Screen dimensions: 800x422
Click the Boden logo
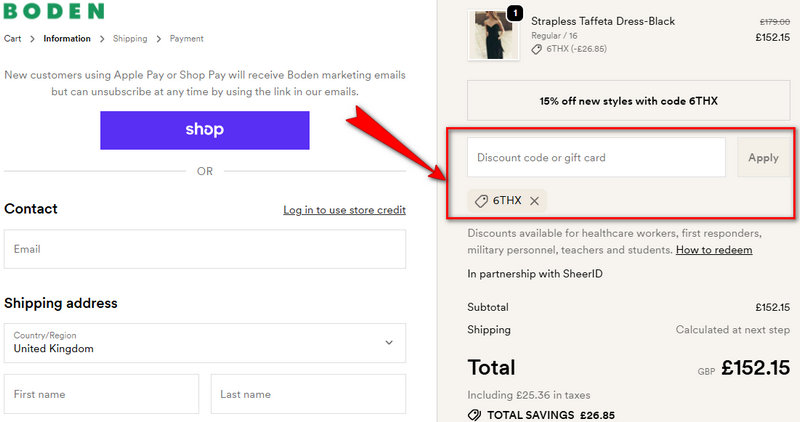tap(54, 11)
